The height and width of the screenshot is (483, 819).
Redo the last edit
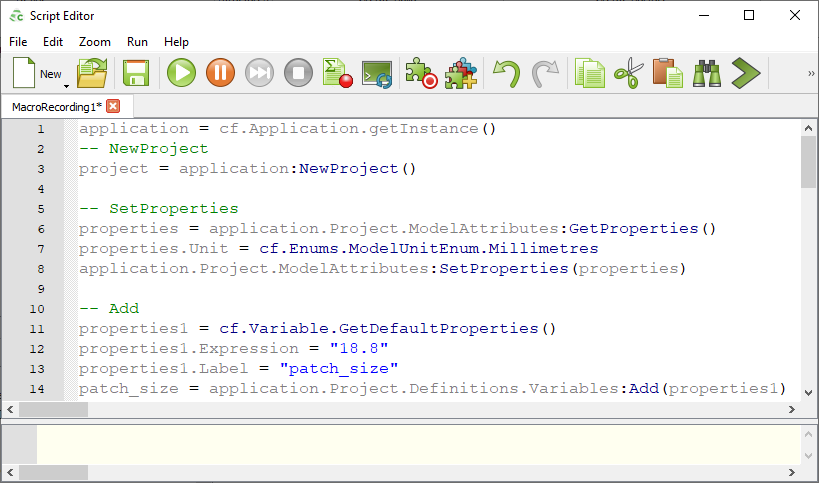(545, 73)
